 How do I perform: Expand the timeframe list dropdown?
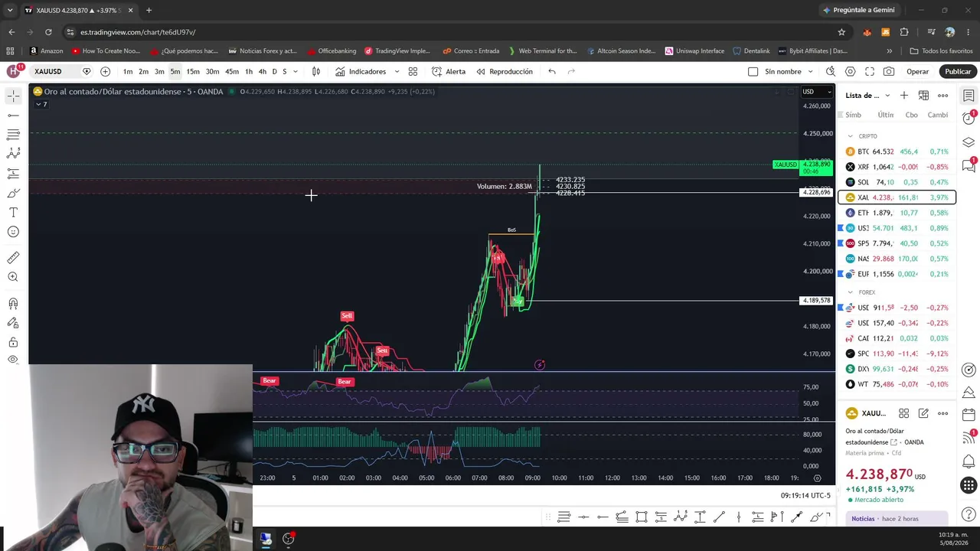coord(296,72)
